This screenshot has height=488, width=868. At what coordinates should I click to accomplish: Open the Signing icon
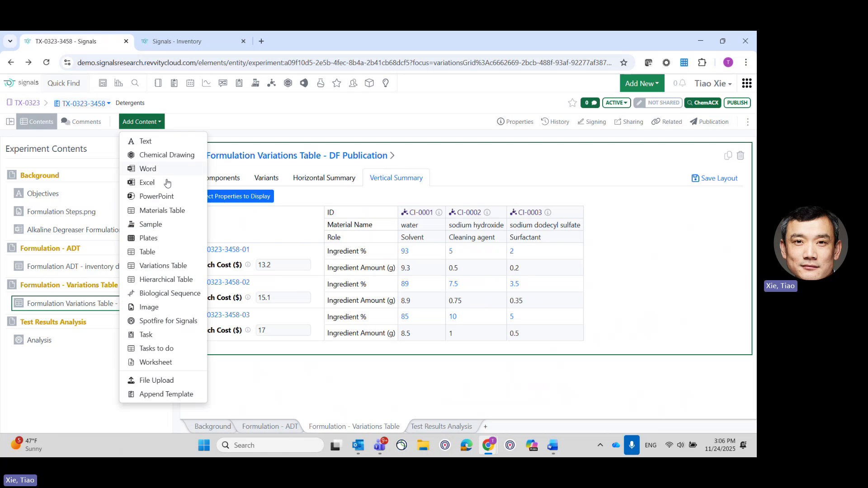coord(591,122)
